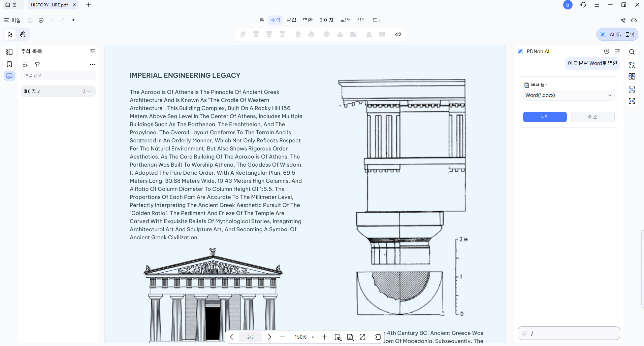Zoom in with the plus button

(324, 337)
